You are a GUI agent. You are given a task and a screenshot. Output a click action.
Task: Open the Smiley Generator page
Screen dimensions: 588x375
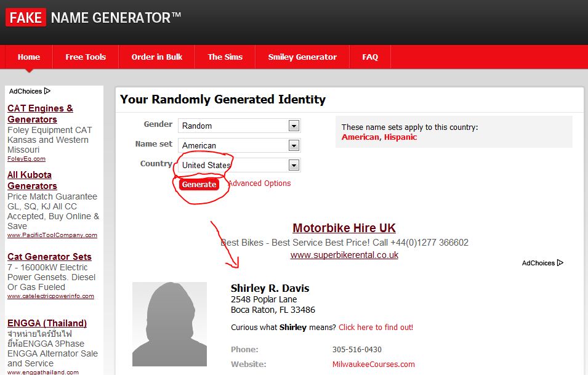(302, 57)
